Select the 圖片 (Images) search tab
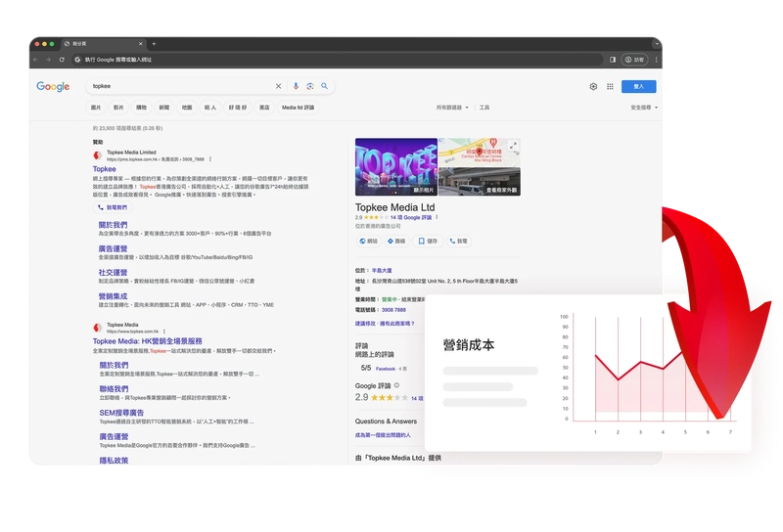This screenshot has width=783, height=532. point(96,108)
